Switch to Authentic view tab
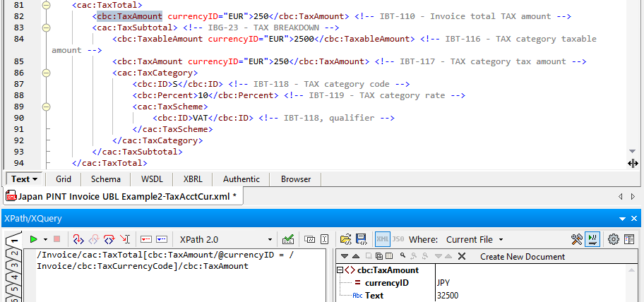The width and height of the screenshot is (644, 302). pyautogui.click(x=241, y=179)
